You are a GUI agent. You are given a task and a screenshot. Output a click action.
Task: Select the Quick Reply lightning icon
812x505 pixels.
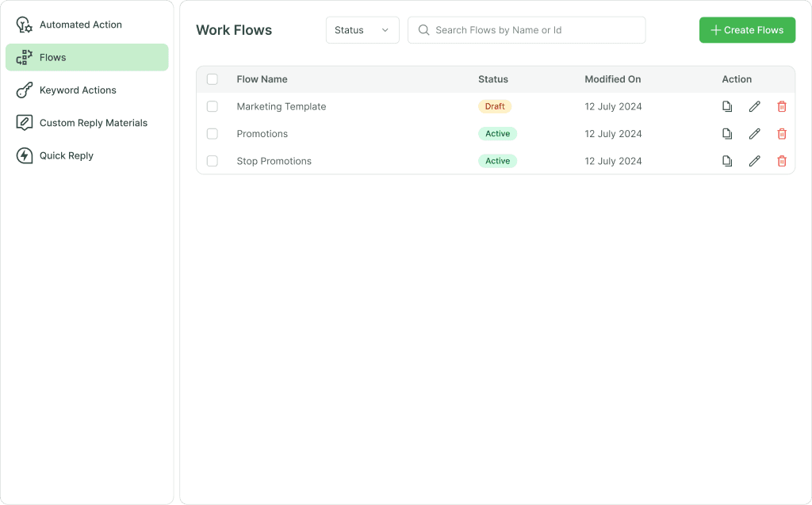23,155
